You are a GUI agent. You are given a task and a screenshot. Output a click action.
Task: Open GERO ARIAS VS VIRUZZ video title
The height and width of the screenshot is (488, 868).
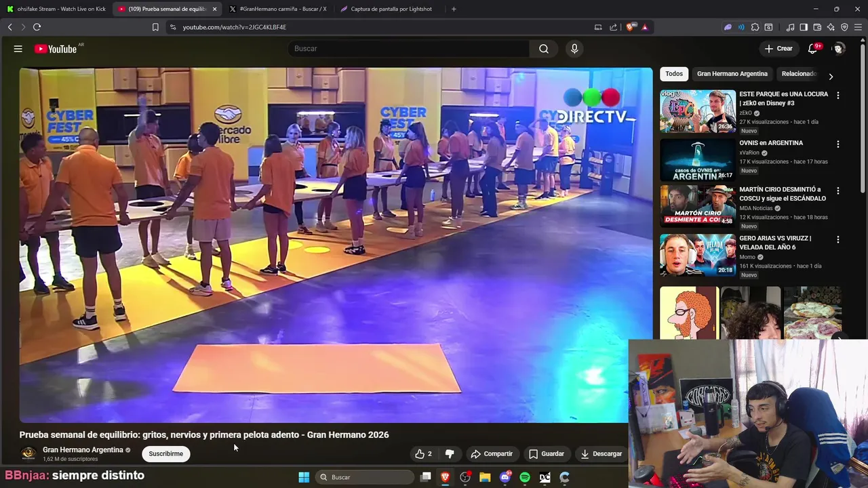pyautogui.click(x=775, y=243)
